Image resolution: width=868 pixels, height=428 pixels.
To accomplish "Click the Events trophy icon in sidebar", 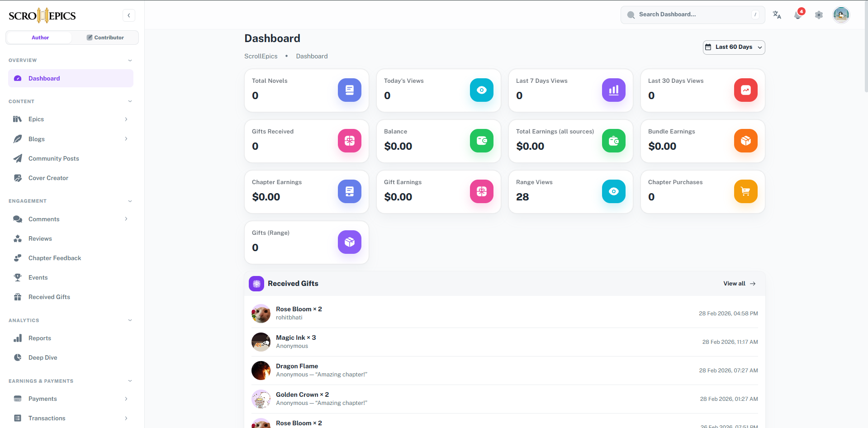I will click(x=18, y=277).
